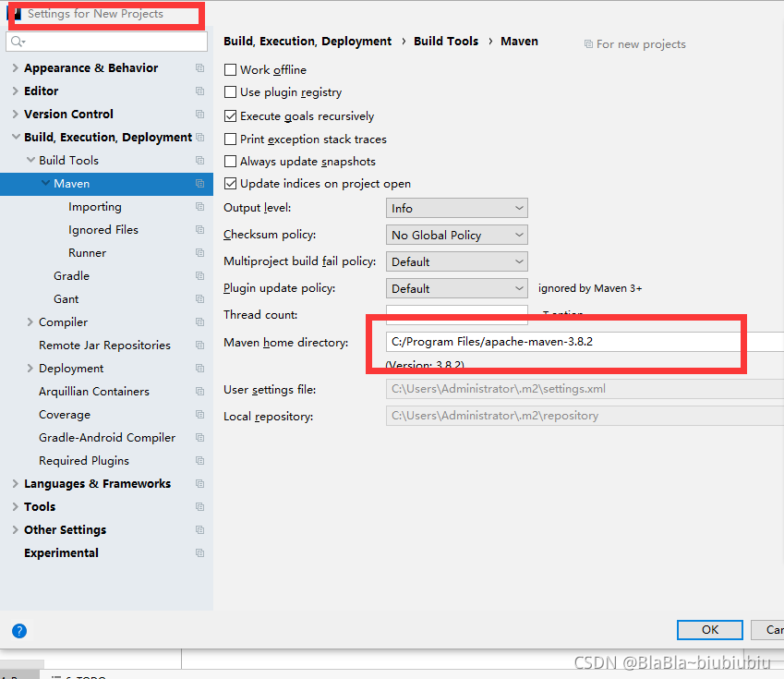Collapse the Build Tools node

point(31,160)
